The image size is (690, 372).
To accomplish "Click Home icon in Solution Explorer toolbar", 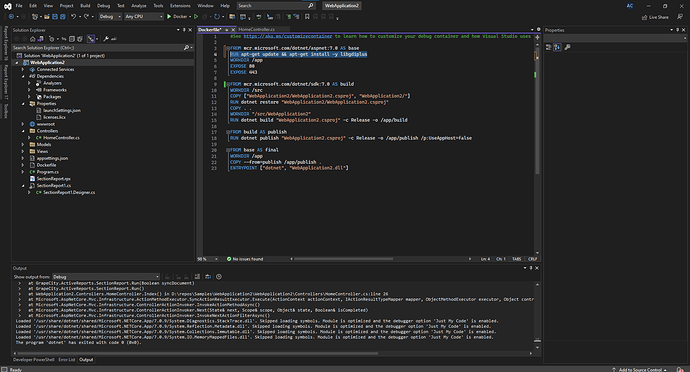I will 33,39.
